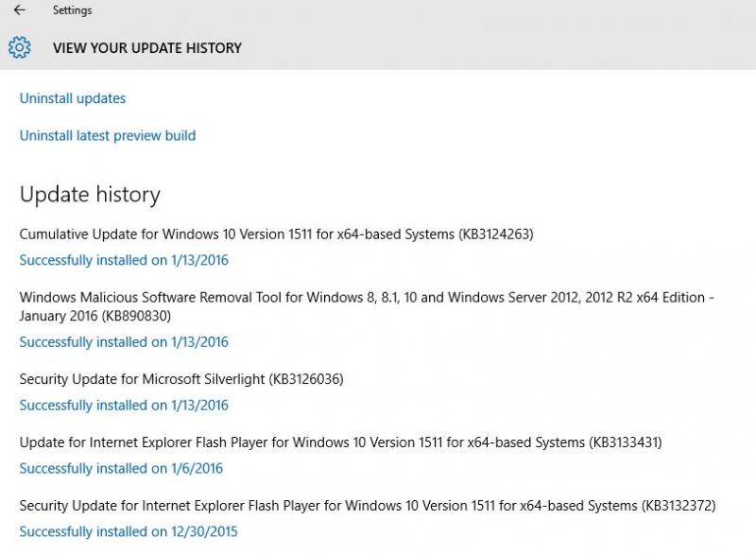This screenshot has height=555, width=756.
Task: Open the Uninstall updates link
Action: point(73,98)
